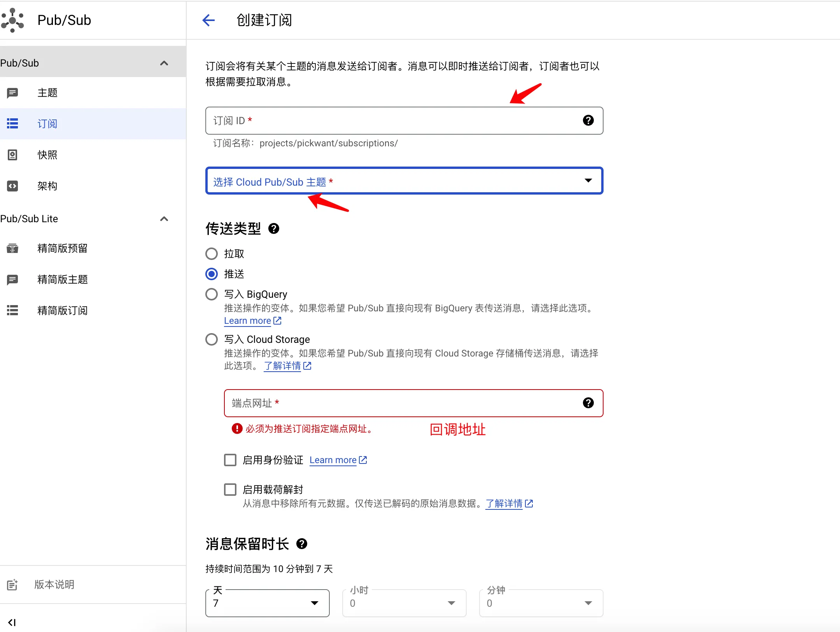Open help for the 端点网址 field
Image resolution: width=840 pixels, height=632 pixels.
(588, 403)
